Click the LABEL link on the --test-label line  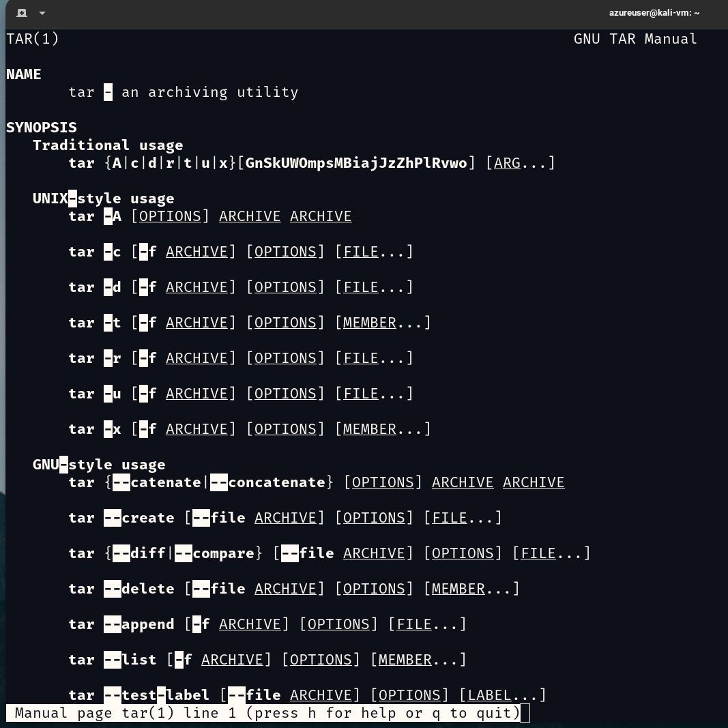489,695
